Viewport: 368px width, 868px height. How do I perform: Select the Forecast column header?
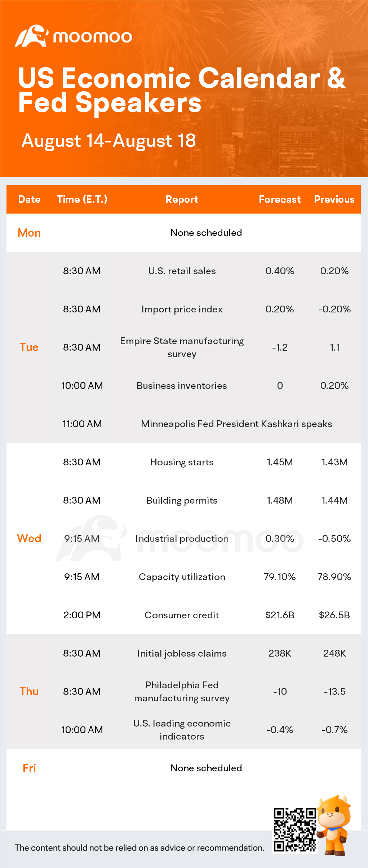pyautogui.click(x=280, y=200)
